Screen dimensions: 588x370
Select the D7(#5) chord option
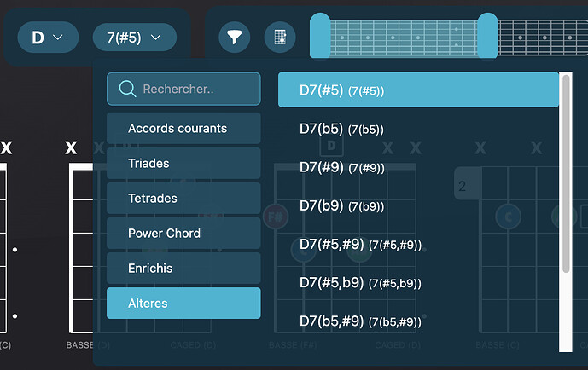tap(418, 90)
